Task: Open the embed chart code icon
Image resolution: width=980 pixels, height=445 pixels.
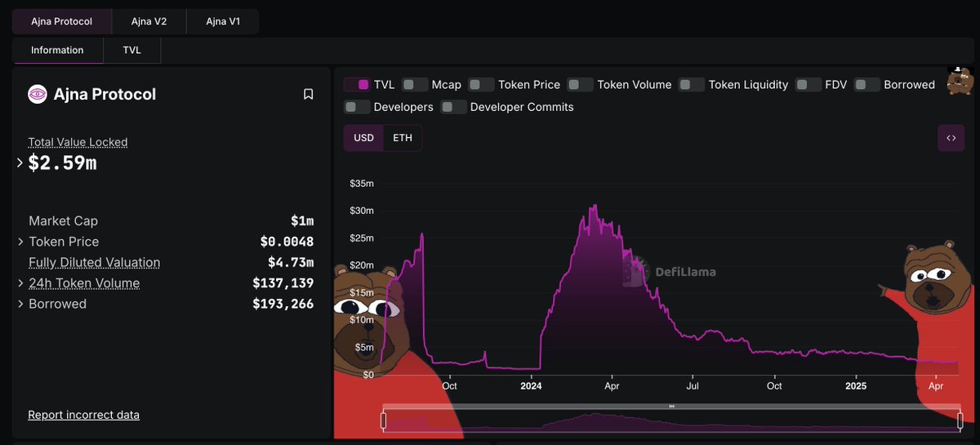Action: pos(951,138)
